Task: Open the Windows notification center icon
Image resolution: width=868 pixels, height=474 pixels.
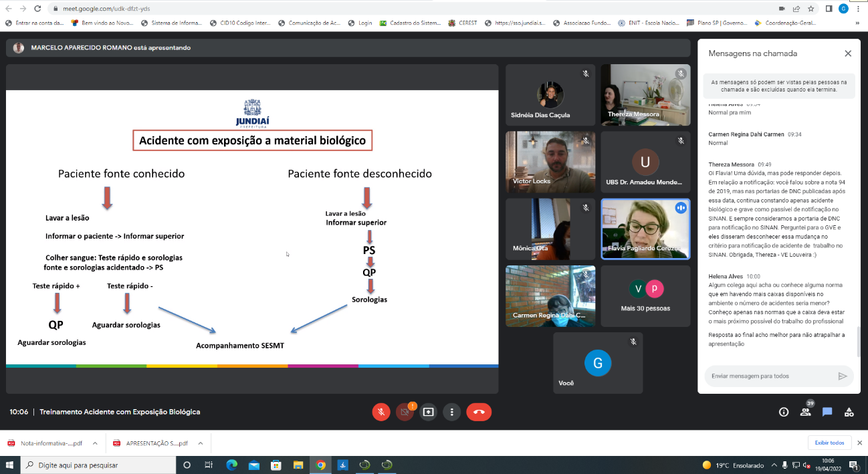Action: pyautogui.click(x=853, y=465)
